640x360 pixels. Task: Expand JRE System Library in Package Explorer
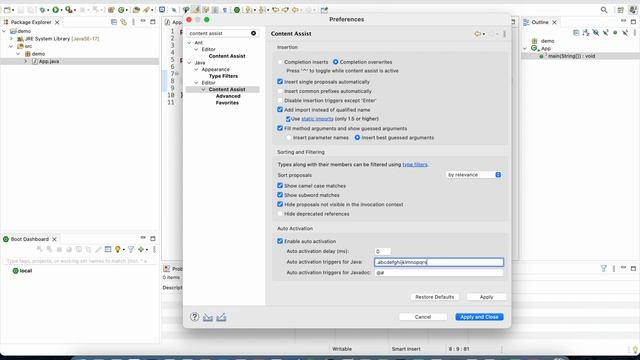pyautogui.click(x=11, y=39)
